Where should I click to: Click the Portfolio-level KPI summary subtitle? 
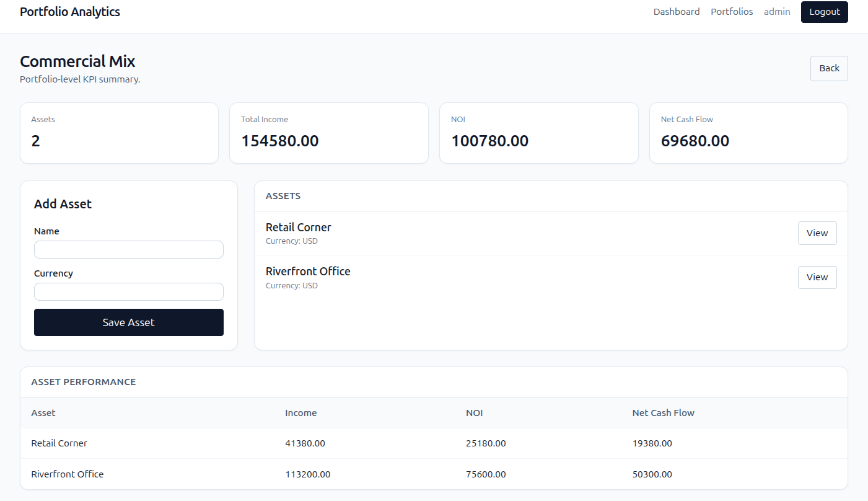pos(80,79)
